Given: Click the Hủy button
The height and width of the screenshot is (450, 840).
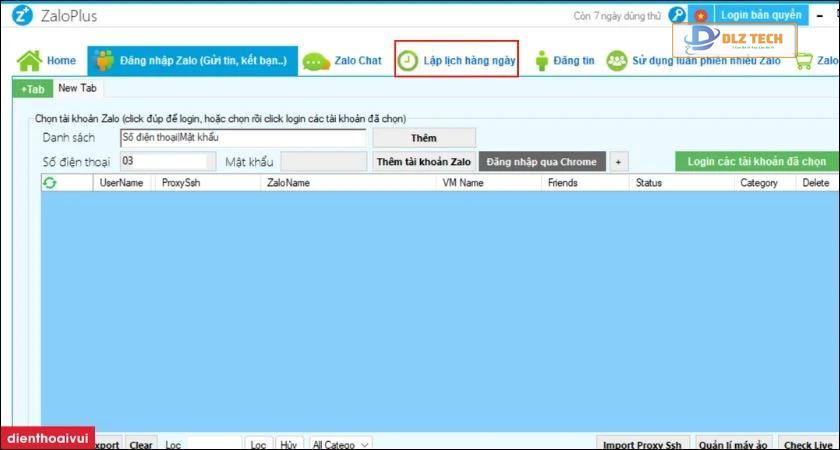Looking at the screenshot, I should (x=289, y=444).
